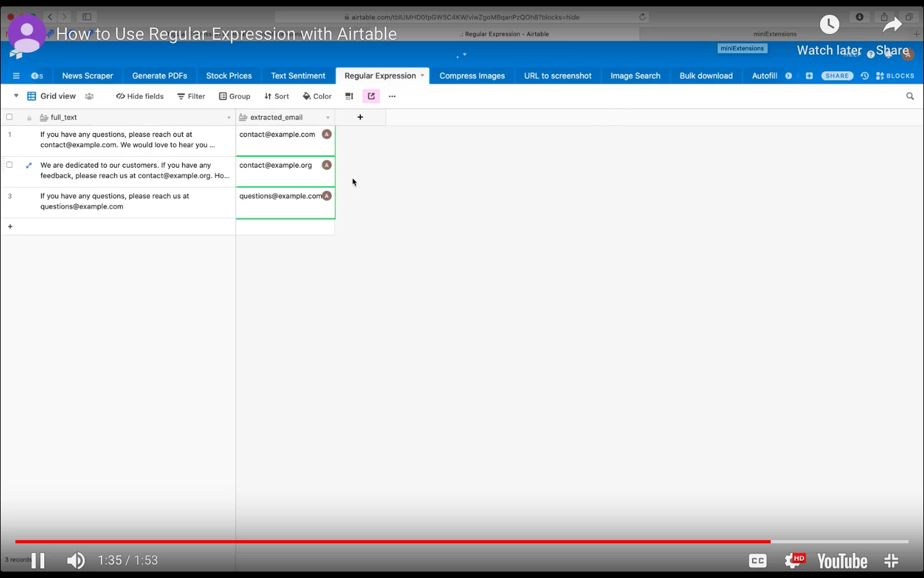The image size is (924, 578).
Task: Toggle closed captions (CC) on the player
Action: (758, 561)
